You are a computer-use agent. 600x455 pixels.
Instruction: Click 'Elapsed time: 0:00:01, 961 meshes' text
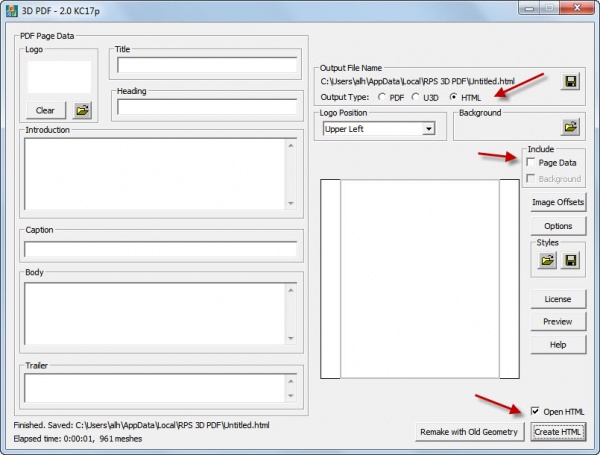(78, 439)
